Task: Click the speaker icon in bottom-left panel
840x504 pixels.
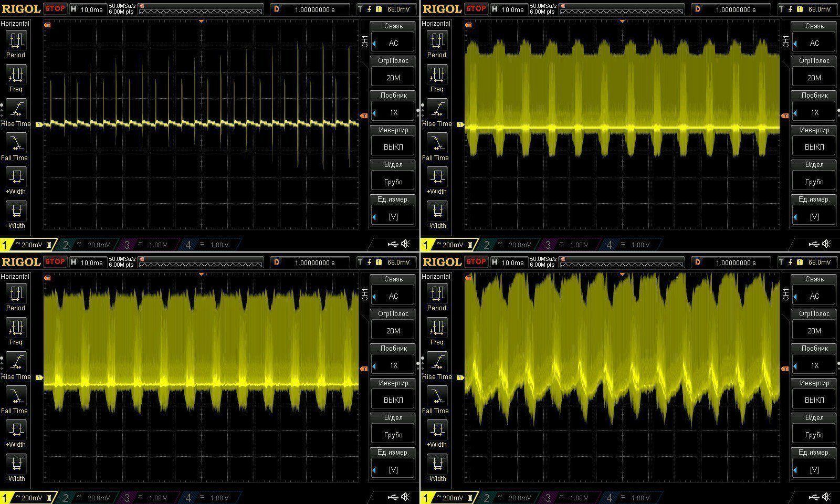Action: pyautogui.click(x=405, y=497)
